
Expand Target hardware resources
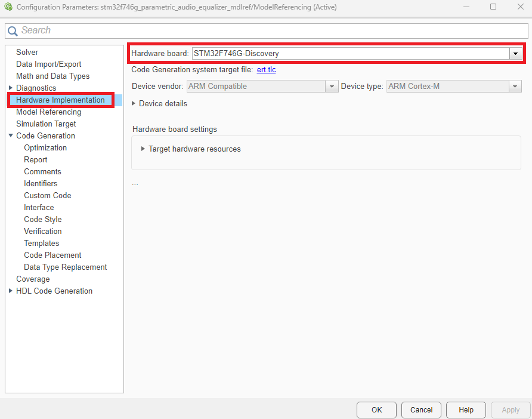(143, 150)
